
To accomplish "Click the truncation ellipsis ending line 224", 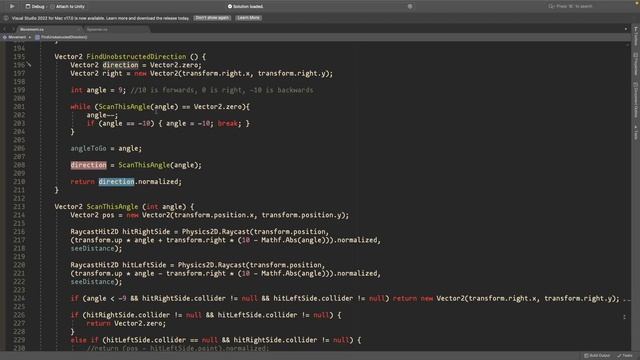I will [627, 300].
